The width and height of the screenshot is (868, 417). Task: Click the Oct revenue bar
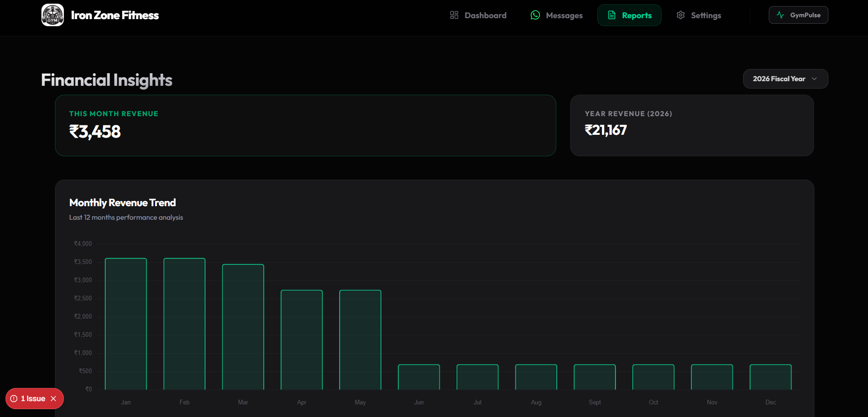653,377
